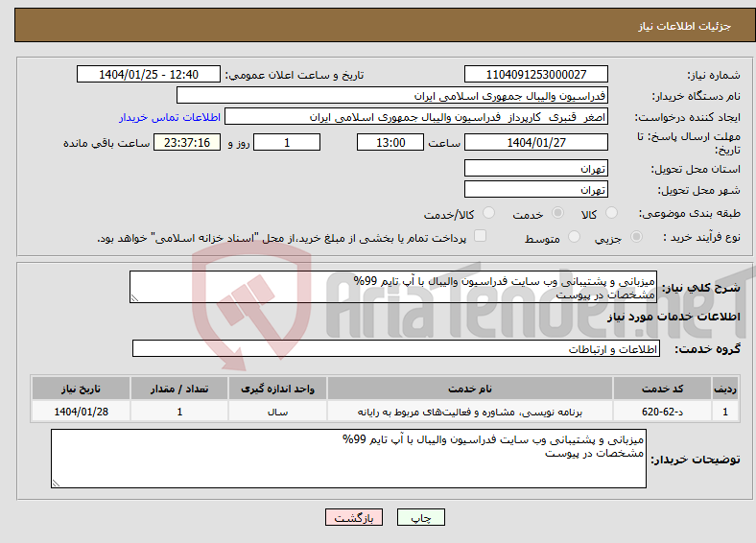Click the شرح کلی نیاز text area
756x543 pixels.
(393, 287)
